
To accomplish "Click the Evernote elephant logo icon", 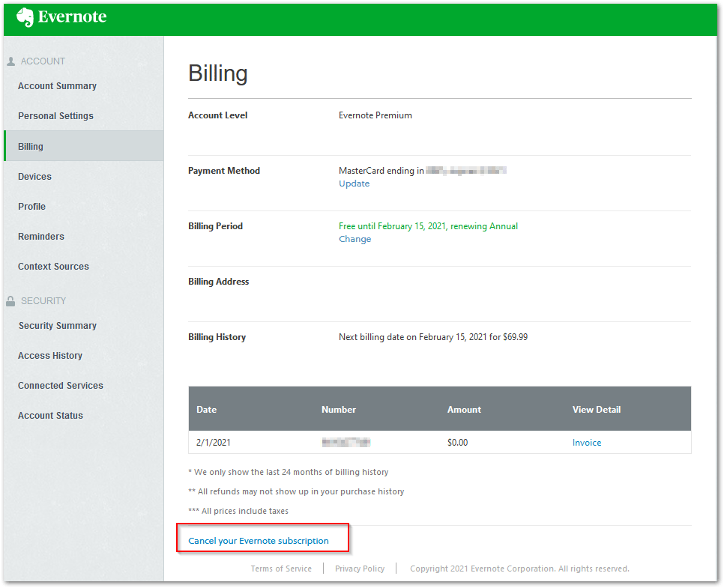I will [25, 17].
